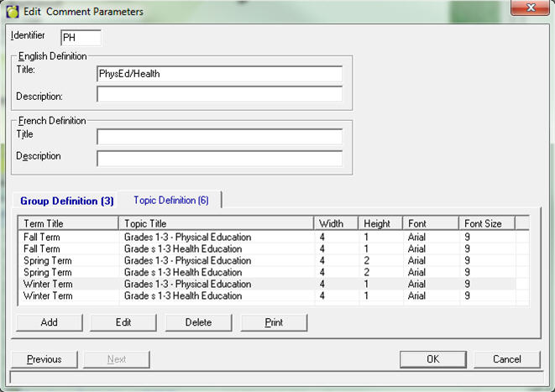This screenshot has height=392, width=555.
Task: Focus the French Description input field
Action: point(219,158)
